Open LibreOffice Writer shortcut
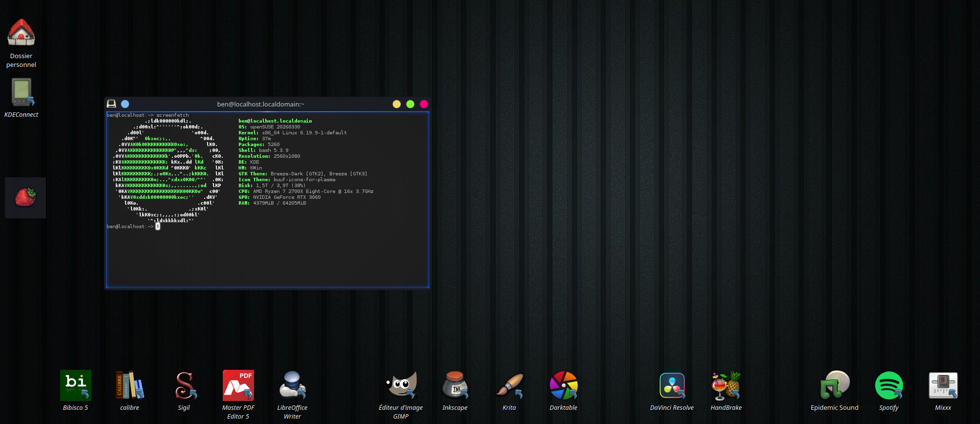 pos(292,385)
